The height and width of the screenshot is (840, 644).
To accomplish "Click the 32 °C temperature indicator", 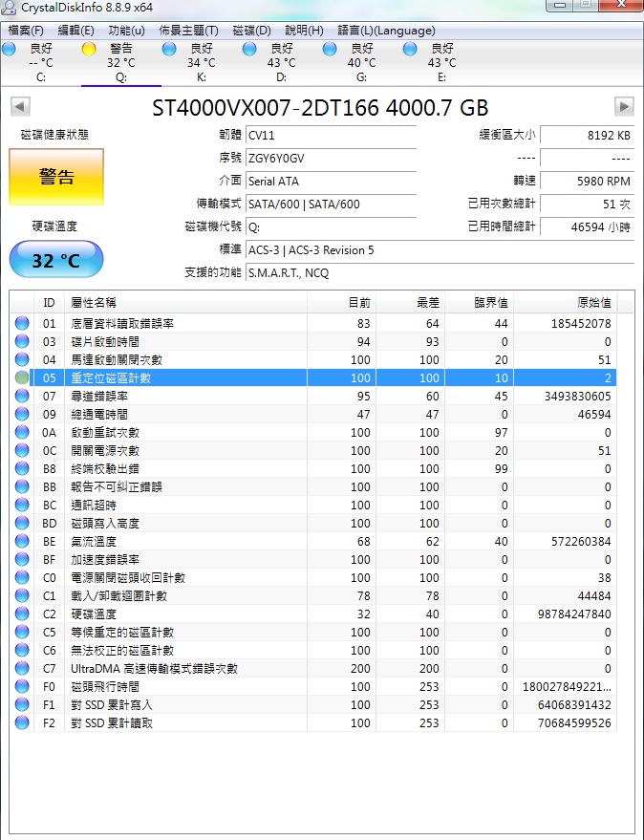I will pos(55,260).
